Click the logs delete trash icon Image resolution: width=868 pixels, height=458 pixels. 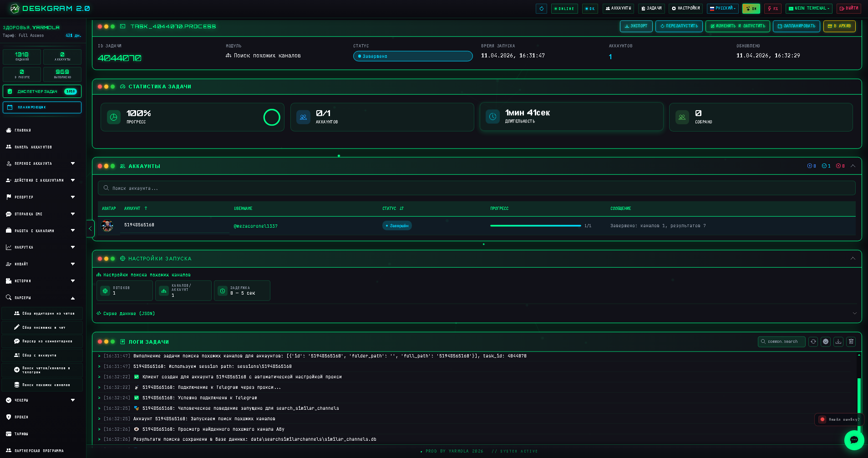pos(851,341)
